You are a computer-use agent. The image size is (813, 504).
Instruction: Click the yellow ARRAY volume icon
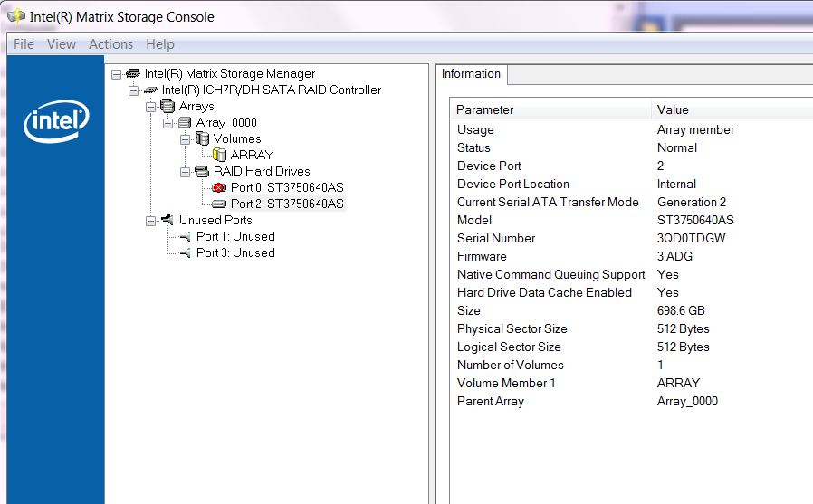point(219,155)
